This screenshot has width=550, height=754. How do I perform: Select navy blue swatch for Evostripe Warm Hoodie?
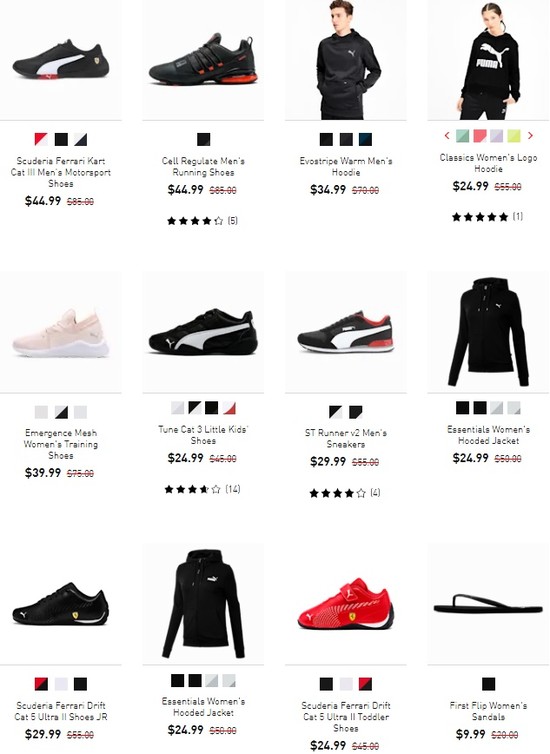pyautogui.click(x=365, y=139)
